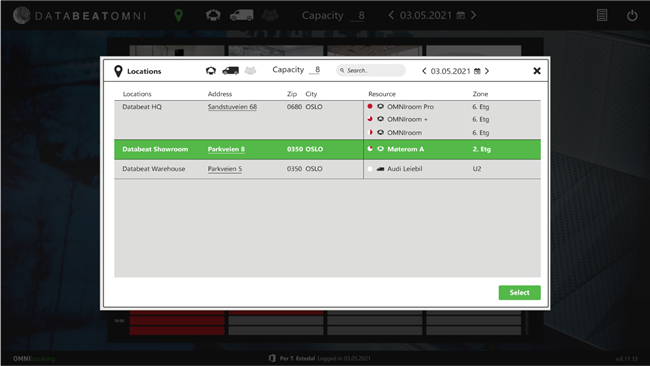This screenshot has height=366, width=650.
Task: Go to next date in Locations dialog
Action: 487,71
